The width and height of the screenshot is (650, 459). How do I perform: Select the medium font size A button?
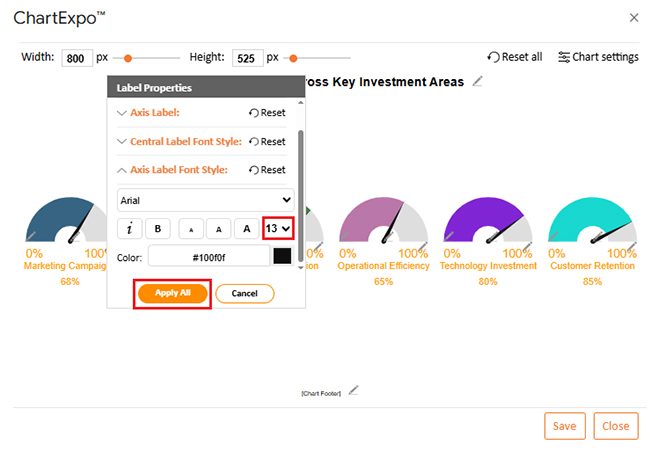click(219, 229)
